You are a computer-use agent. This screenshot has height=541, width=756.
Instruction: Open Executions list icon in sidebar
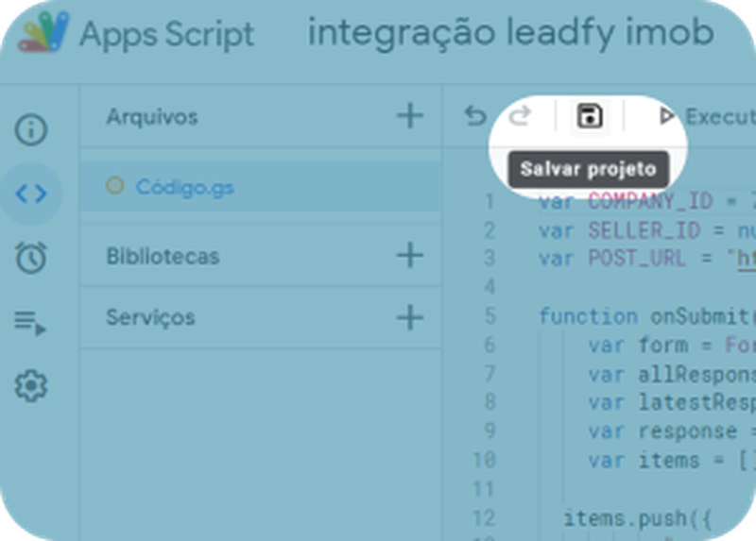(x=30, y=322)
